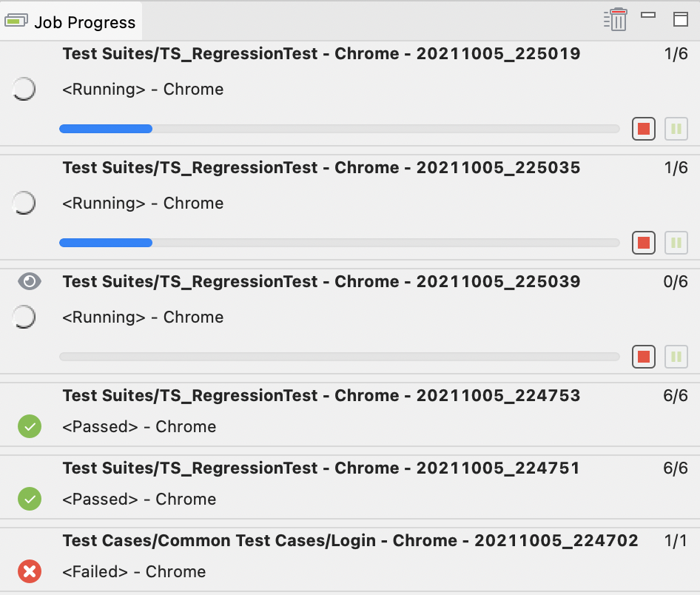
Task: Minimize the Job Progress panel
Action: tap(648, 16)
